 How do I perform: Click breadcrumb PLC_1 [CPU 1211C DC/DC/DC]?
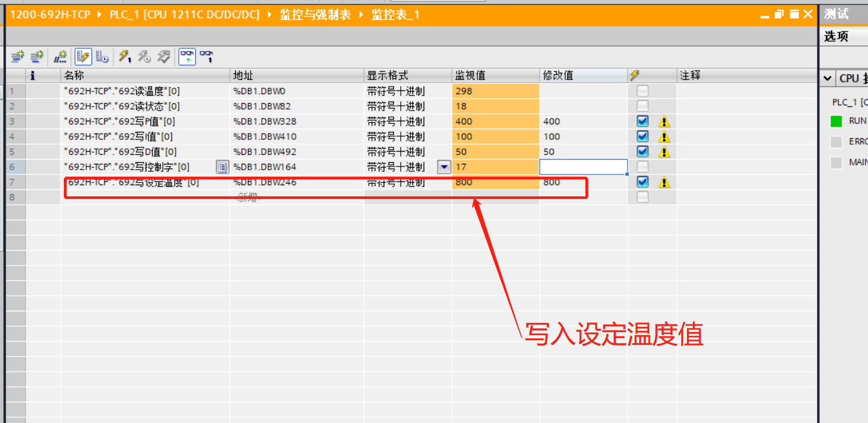(x=185, y=14)
